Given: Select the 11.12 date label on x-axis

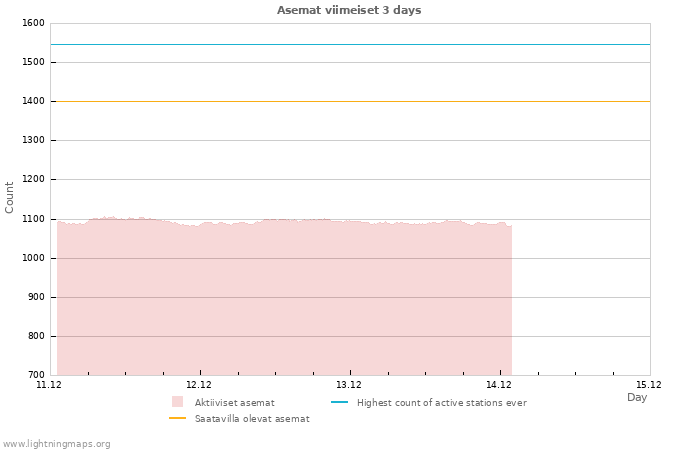Looking at the screenshot, I should (48, 384).
